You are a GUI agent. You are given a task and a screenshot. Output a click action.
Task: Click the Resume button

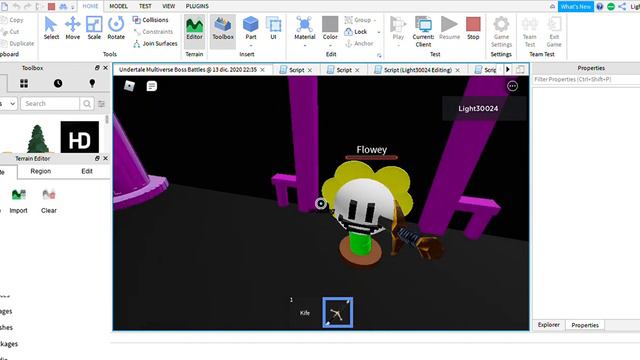point(449,28)
